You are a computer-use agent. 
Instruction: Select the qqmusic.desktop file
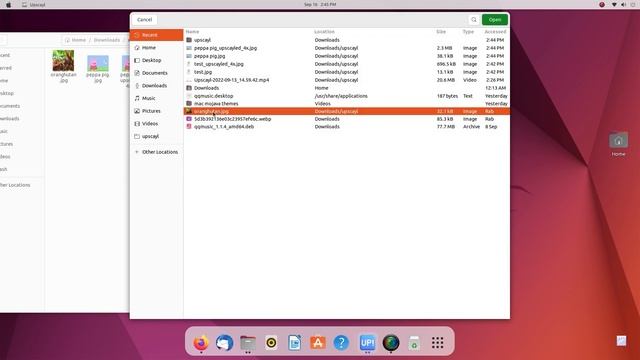tap(347, 96)
